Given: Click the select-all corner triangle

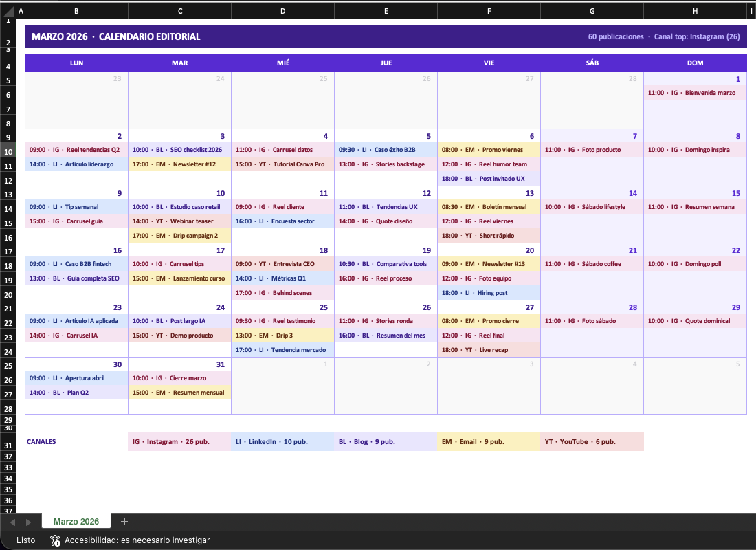Looking at the screenshot, I should (8, 10).
